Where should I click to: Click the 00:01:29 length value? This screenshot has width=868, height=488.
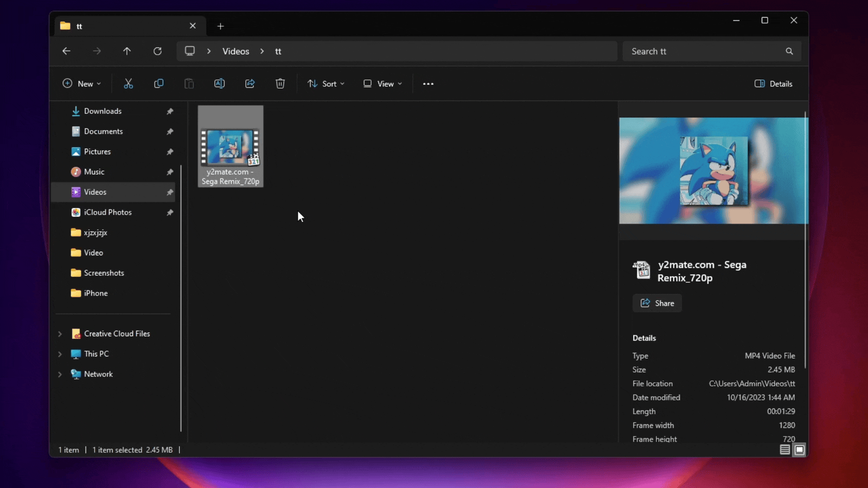(x=781, y=412)
